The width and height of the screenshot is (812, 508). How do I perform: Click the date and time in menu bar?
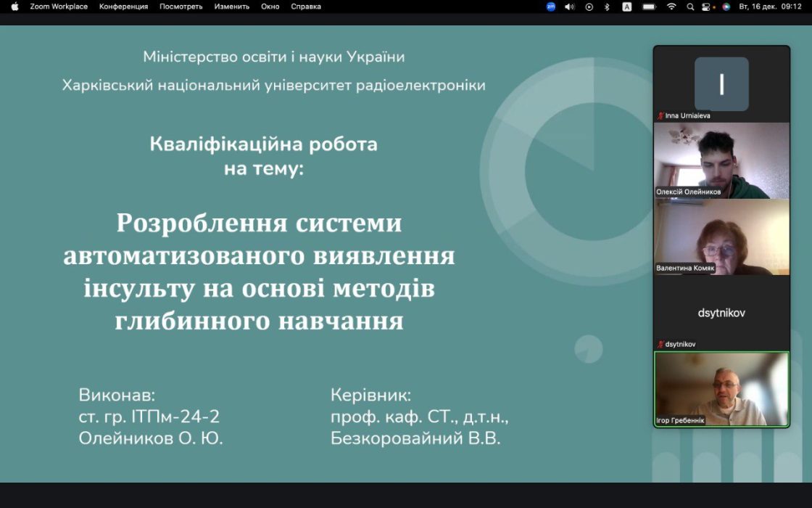(770, 7)
